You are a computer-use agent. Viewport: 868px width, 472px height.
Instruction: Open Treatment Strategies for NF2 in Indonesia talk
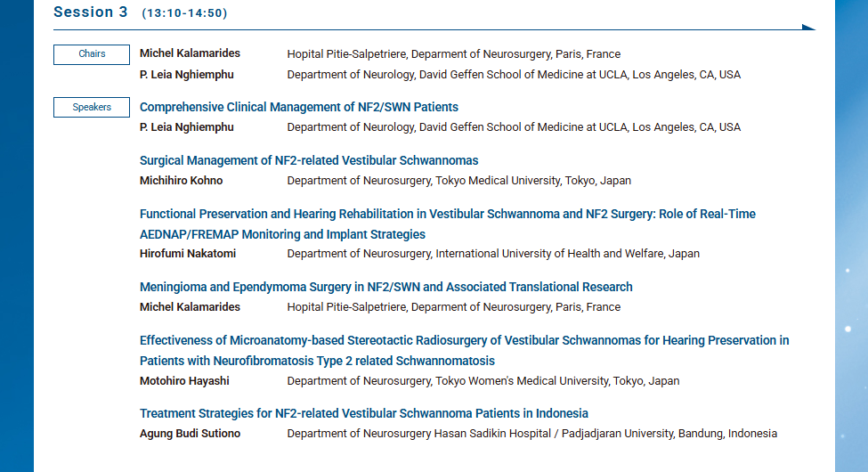[364, 413]
